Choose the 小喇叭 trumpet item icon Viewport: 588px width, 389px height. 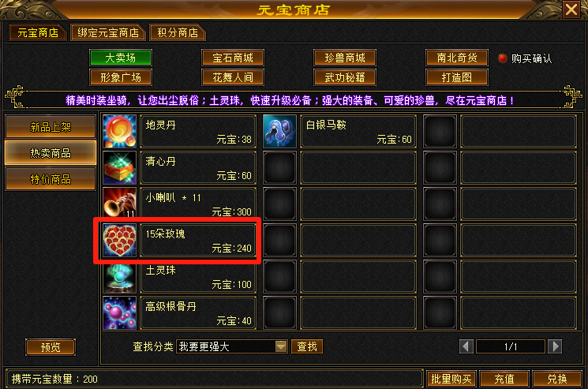(x=120, y=204)
